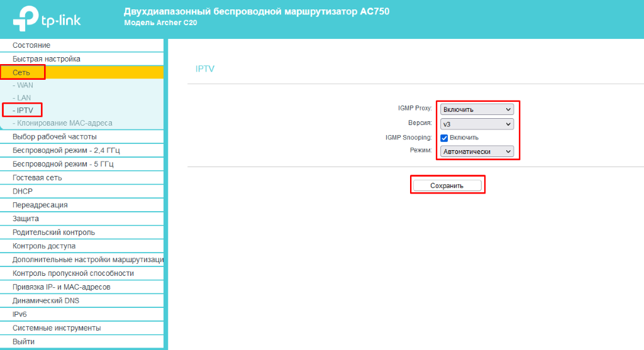Open Системные инструменты menu item
This screenshot has width=644, height=350.
[82, 328]
